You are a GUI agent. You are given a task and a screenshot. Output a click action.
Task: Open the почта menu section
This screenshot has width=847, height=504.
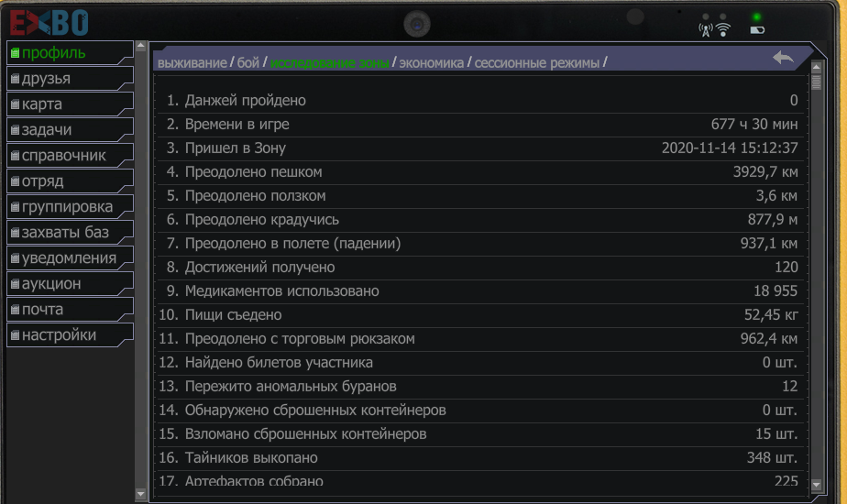70,310
